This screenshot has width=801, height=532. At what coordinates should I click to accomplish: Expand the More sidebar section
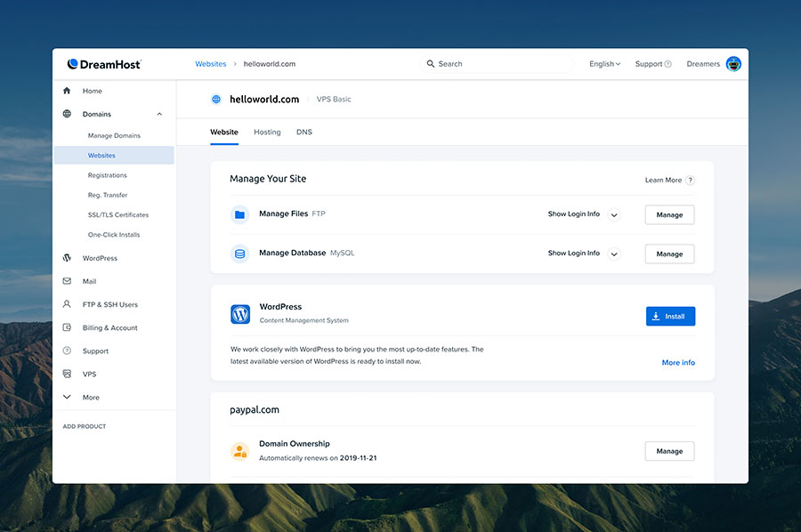point(66,397)
